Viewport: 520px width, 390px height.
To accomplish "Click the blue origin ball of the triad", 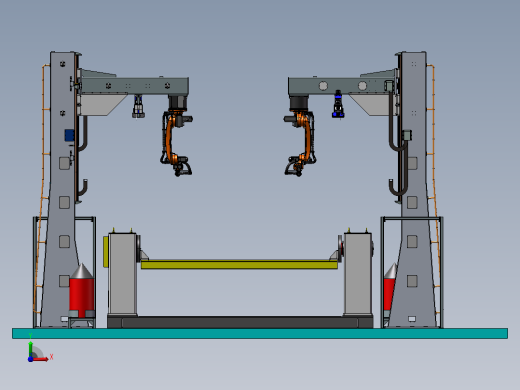I will [30, 359].
